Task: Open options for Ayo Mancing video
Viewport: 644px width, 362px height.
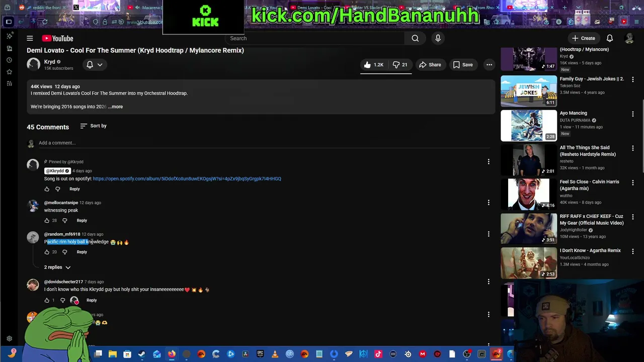Action: [x=632, y=114]
